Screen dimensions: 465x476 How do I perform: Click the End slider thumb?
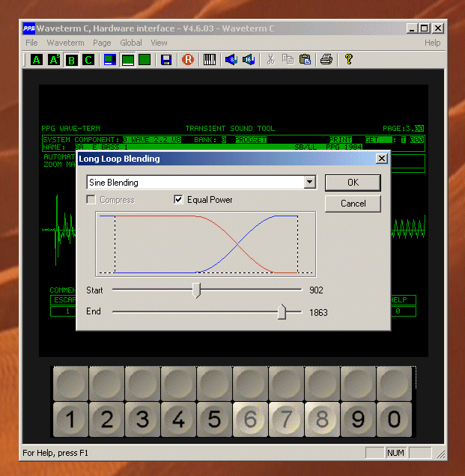tap(282, 312)
